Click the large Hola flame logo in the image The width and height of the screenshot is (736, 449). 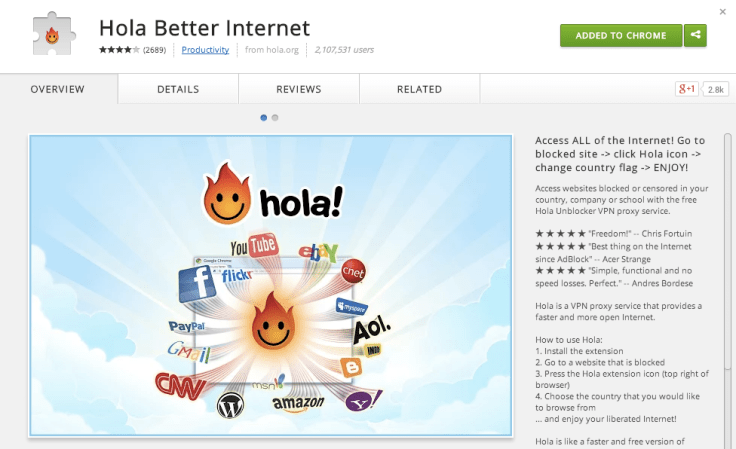coord(227,193)
